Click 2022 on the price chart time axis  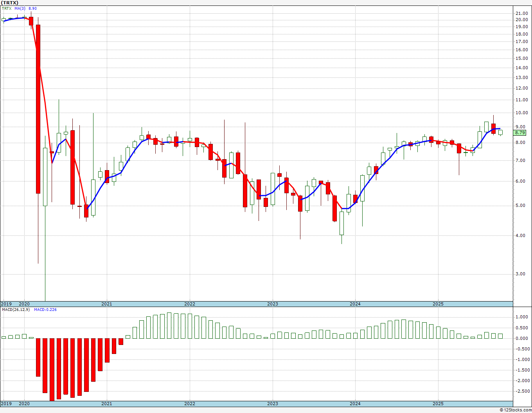(190, 304)
